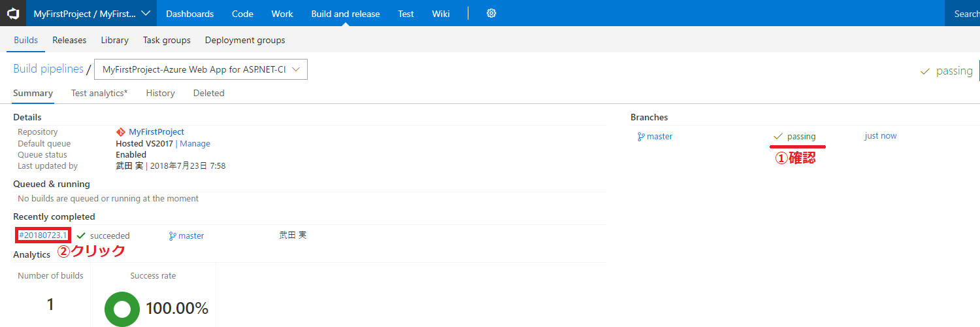Select the Summary tab

33,93
